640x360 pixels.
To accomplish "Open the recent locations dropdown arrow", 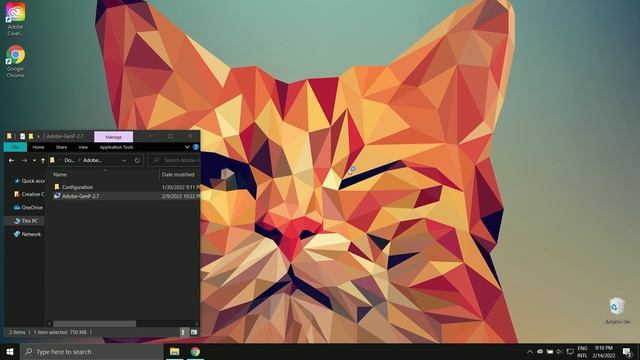I will [x=34, y=160].
